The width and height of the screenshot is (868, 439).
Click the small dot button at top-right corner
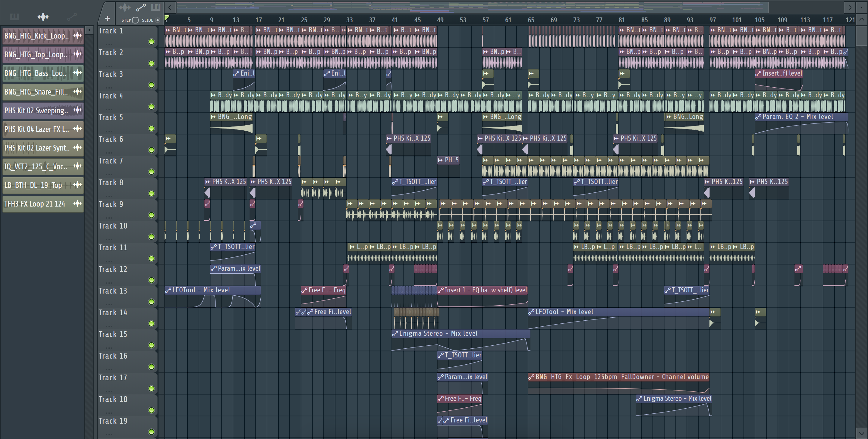[x=862, y=7]
